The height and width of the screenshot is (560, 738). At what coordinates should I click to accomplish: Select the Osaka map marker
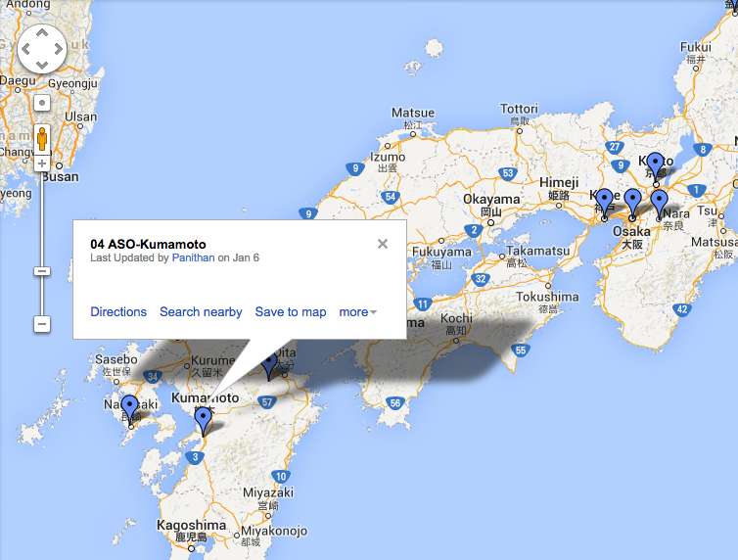pyautogui.click(x=632, y=201)
